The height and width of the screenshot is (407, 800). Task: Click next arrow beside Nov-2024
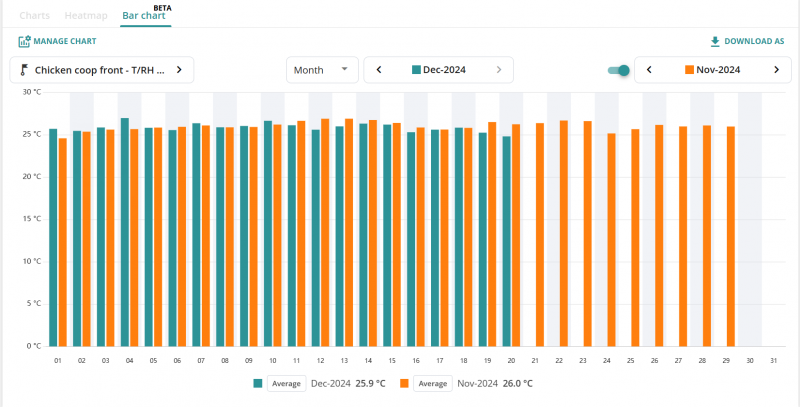(776, 70)
